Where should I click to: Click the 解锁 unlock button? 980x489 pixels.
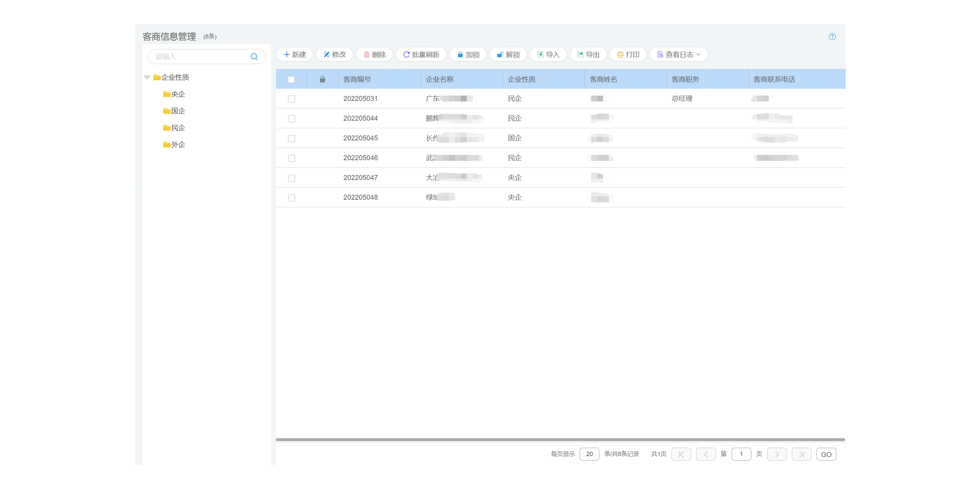tap(508, 54)
